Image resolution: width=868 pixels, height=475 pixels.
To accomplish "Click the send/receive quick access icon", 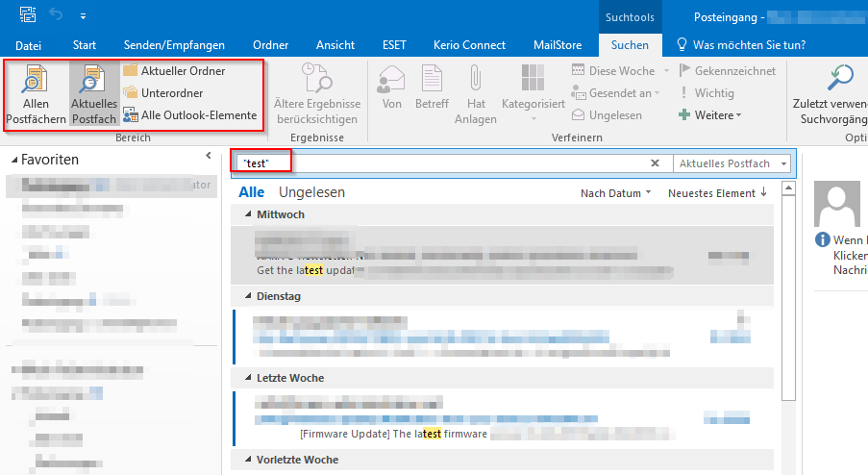I will [x=28, y=15].
